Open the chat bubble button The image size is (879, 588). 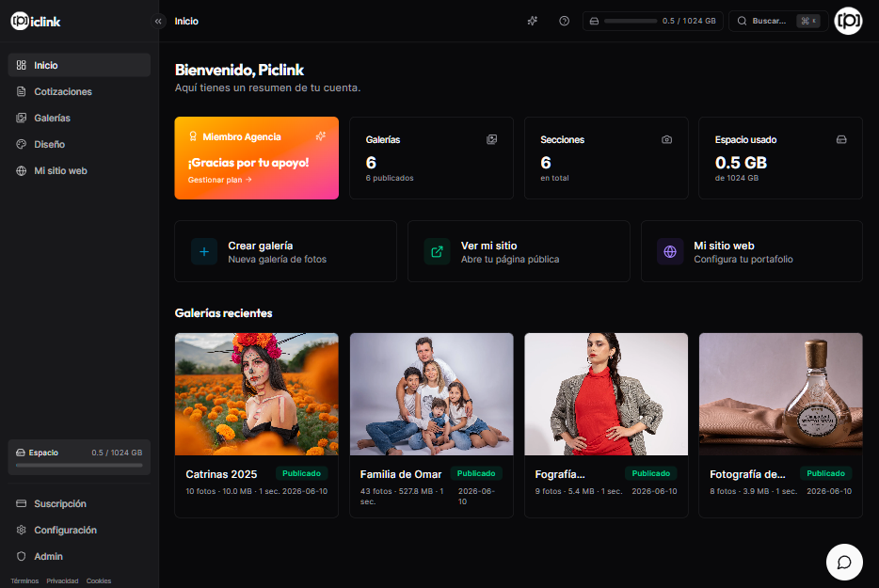844,562
